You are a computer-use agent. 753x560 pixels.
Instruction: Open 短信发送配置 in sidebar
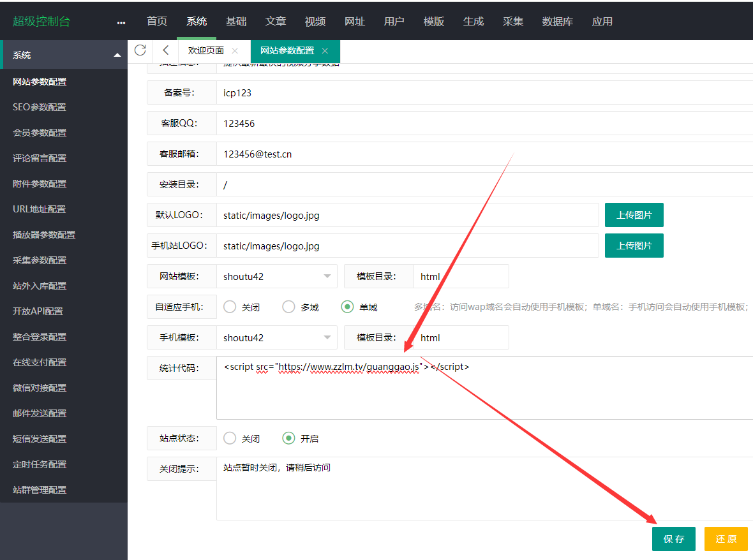[40, 439]
